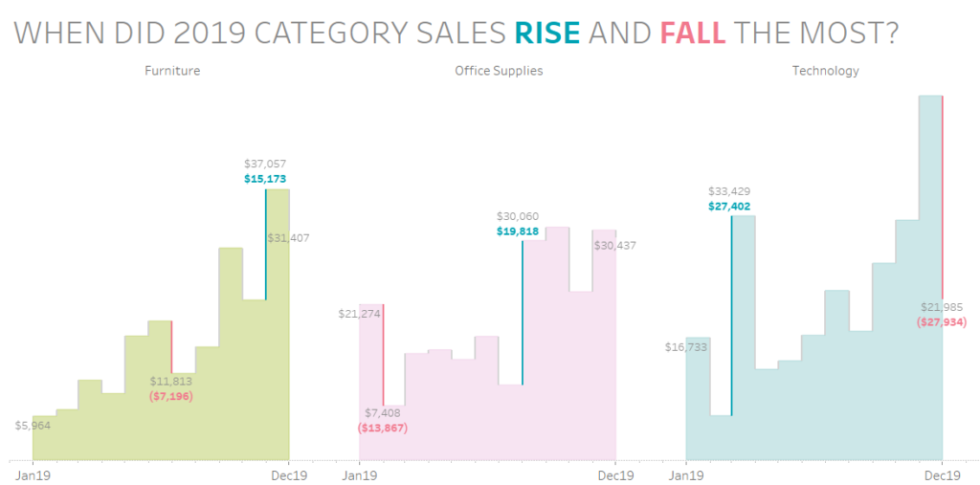Select the Technology category header
980x485 pixels.
[x=826, y=71]
